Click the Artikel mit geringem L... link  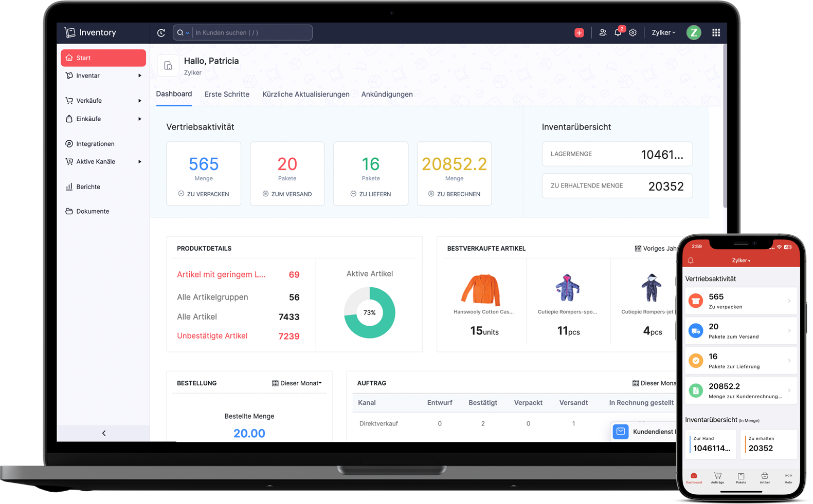point(221,274)
